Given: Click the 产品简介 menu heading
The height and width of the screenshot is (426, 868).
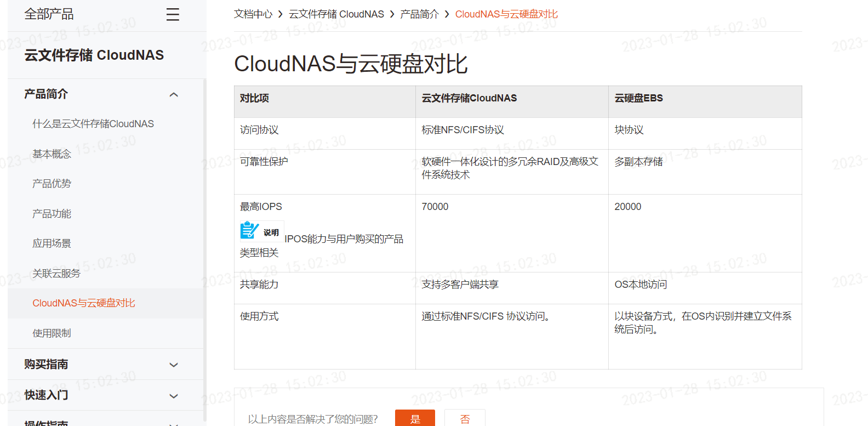Looking at the screenshot, I should click(46, 94).
